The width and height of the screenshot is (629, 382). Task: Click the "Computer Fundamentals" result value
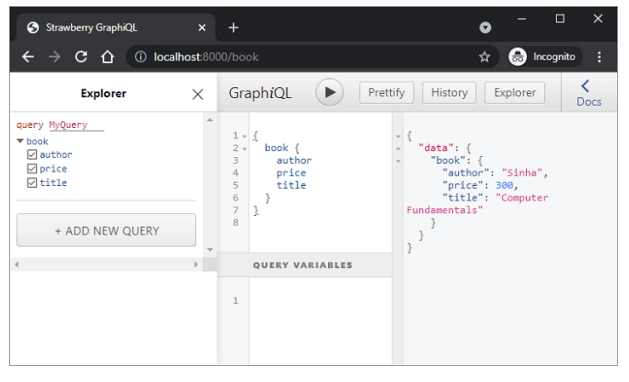[x=477, y=204]
